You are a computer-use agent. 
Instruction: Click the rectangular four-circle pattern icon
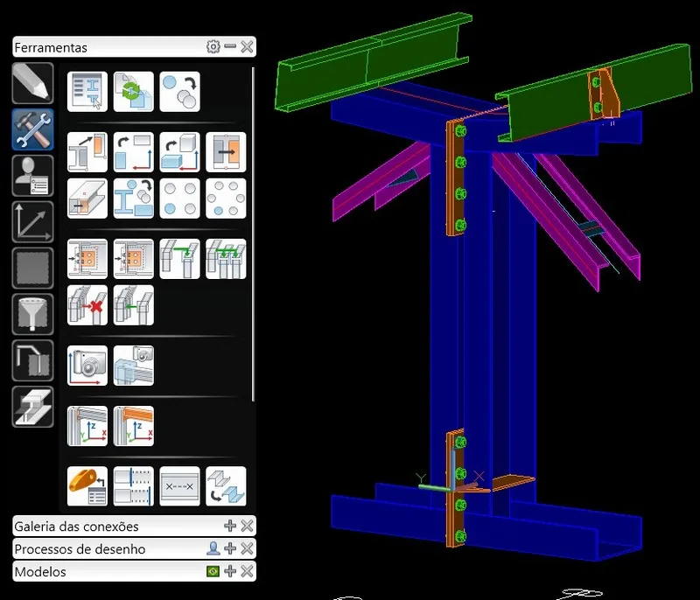(x=179, y=199)
